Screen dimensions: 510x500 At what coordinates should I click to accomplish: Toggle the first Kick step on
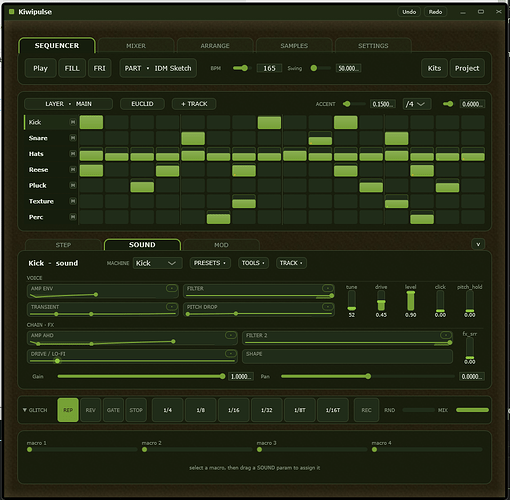click(x=91, y=122)
